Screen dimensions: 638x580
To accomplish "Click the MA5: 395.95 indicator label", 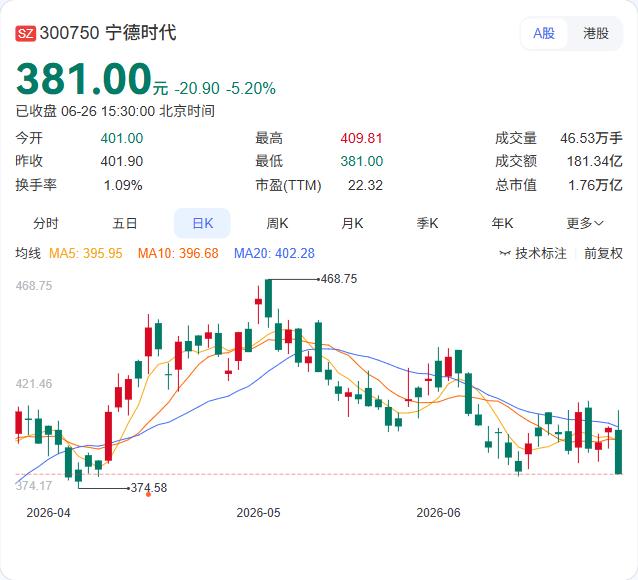I will [x=85, y=253].
